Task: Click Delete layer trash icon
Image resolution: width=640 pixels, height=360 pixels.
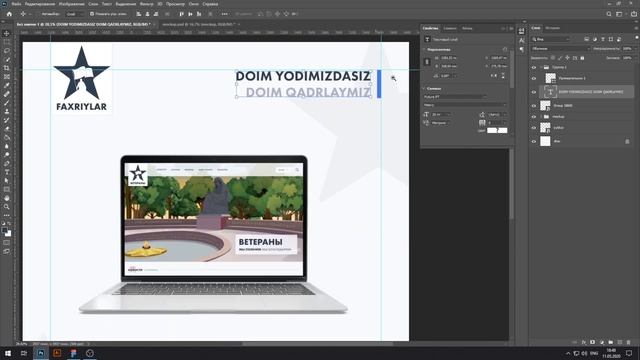Action: 629,342
